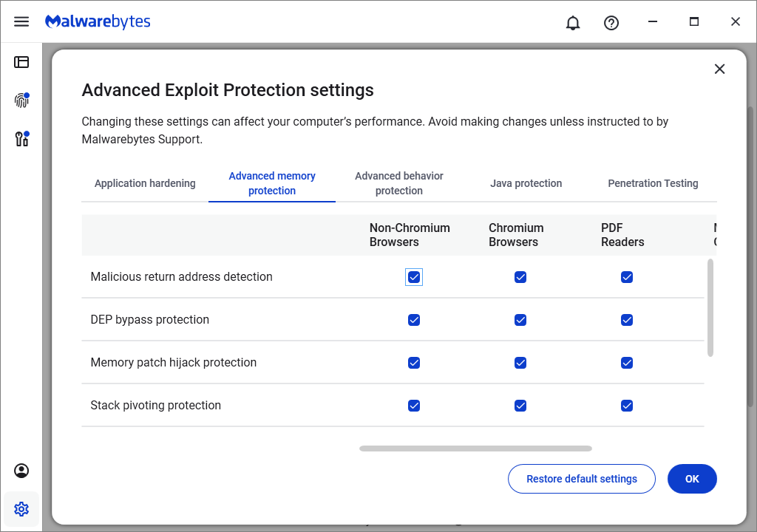Viewport: 757px width, 532px height.
Task: Click the DEP bypass protection label
Action: tap(149, 320)
